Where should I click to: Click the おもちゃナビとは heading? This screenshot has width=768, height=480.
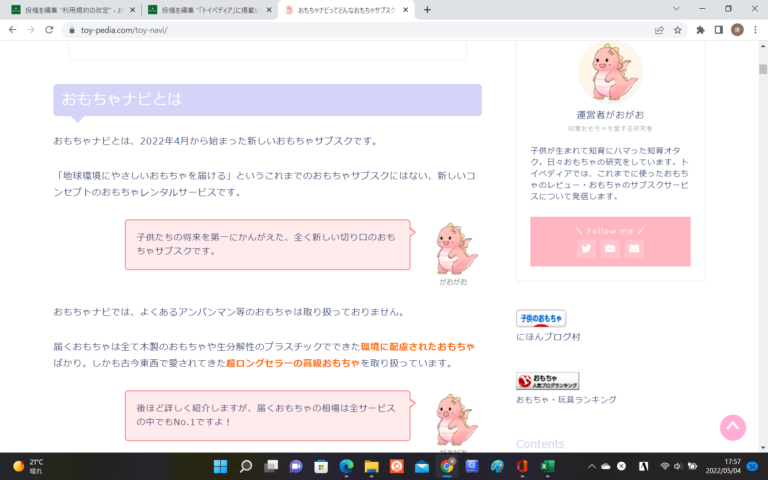267,100
